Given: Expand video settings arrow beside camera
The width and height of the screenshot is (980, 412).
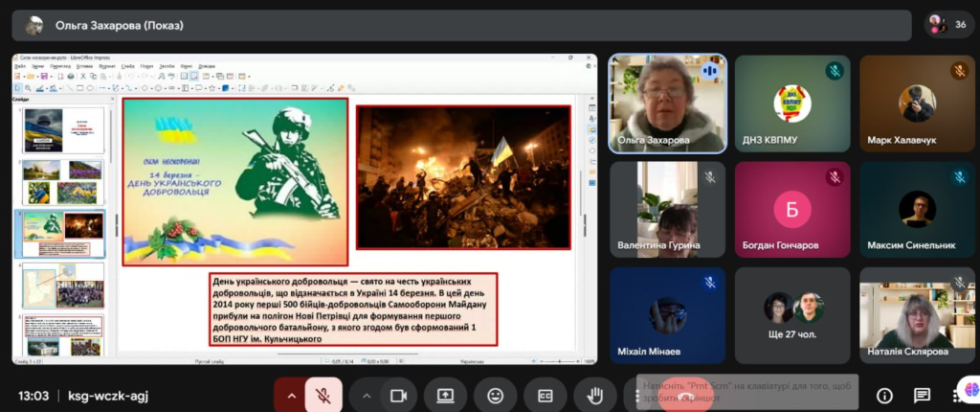Looking at the screenshot, I should [x=366, y=395].
